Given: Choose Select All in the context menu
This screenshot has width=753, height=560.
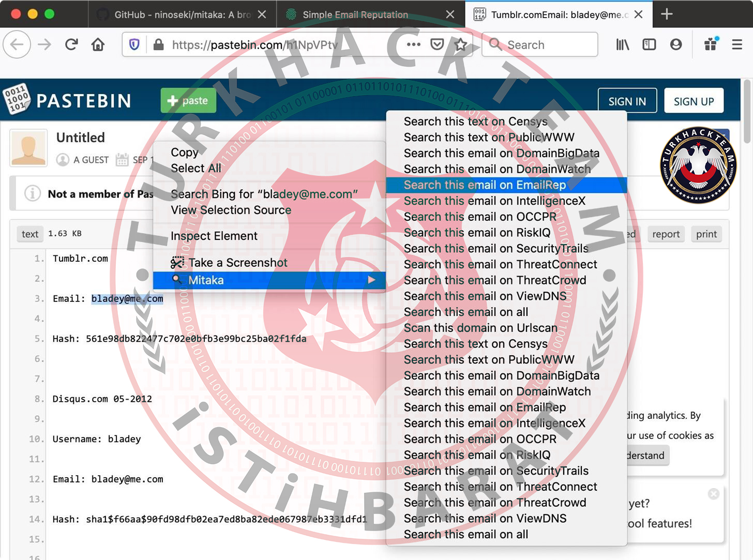Looking at the screenshot, I should [x=269, y=168].
